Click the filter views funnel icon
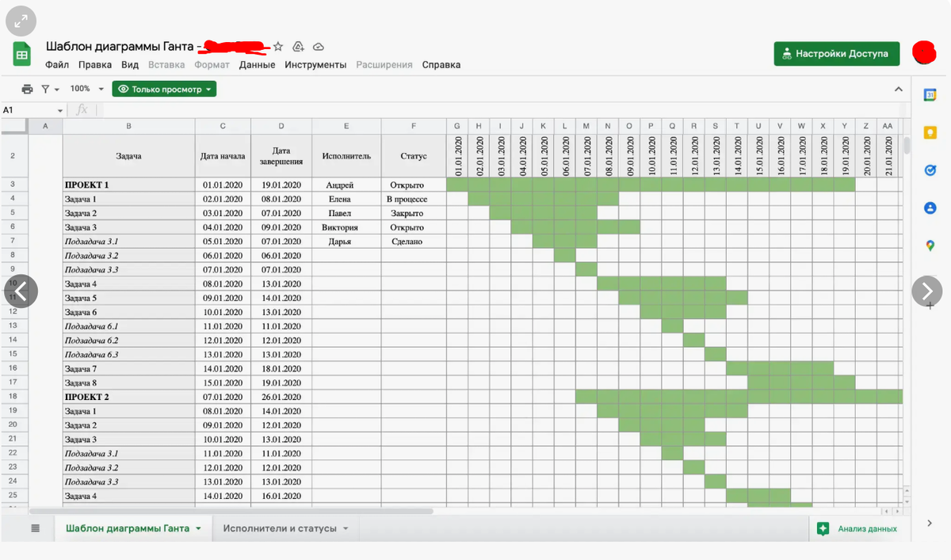Image resolution: width=951 pixels, height=560 pixels. tap(46, 90)
